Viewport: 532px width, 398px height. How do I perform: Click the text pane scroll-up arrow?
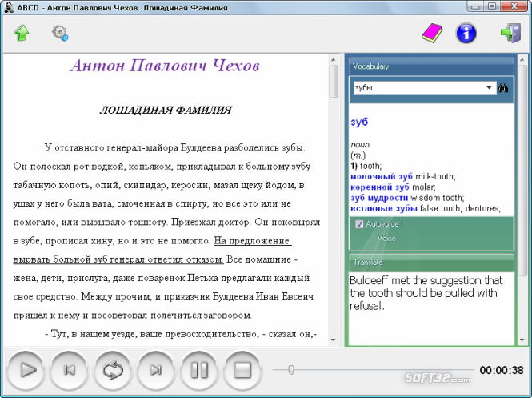pos(334,60)
